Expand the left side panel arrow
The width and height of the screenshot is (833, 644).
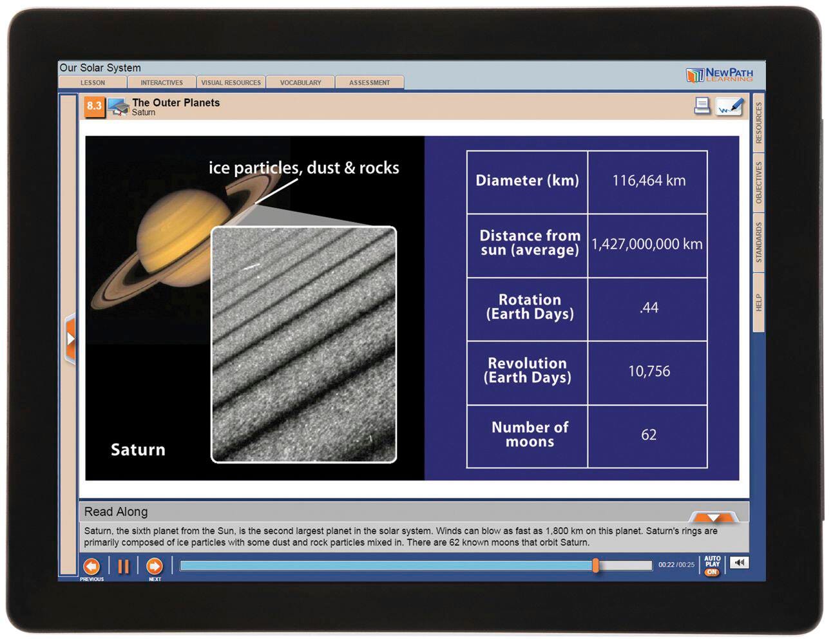tap(70, 338)
